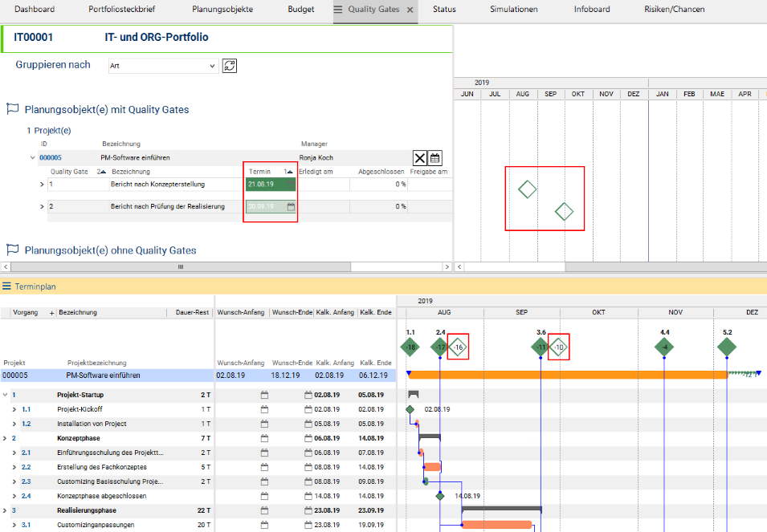Open task link 2.2 Erstellung des Fachkonzeptes

[x=26, y=467]
